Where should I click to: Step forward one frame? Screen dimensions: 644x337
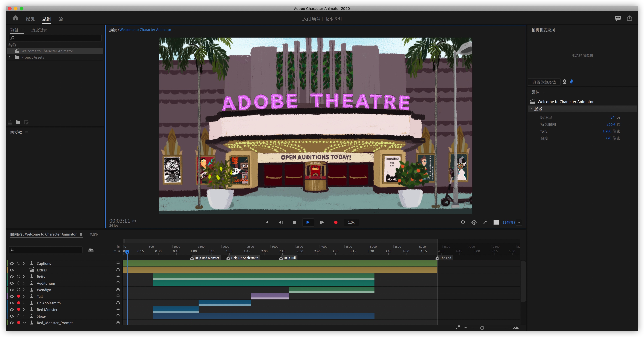(x=322, y=222)
